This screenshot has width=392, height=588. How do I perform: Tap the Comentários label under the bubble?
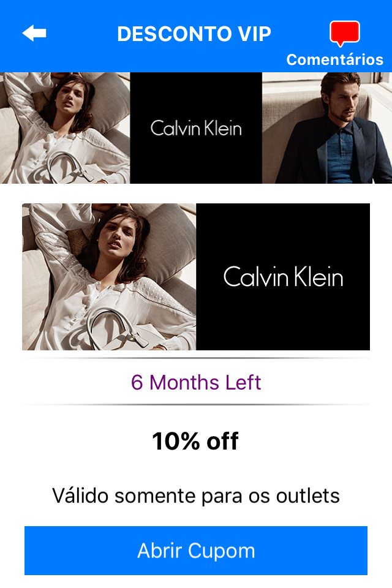click(x=334, y=59)
